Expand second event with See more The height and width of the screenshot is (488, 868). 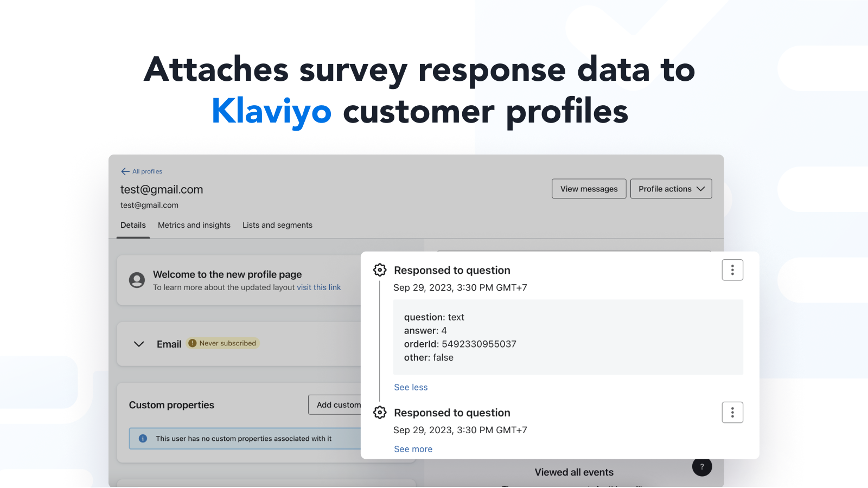[413, 449]
